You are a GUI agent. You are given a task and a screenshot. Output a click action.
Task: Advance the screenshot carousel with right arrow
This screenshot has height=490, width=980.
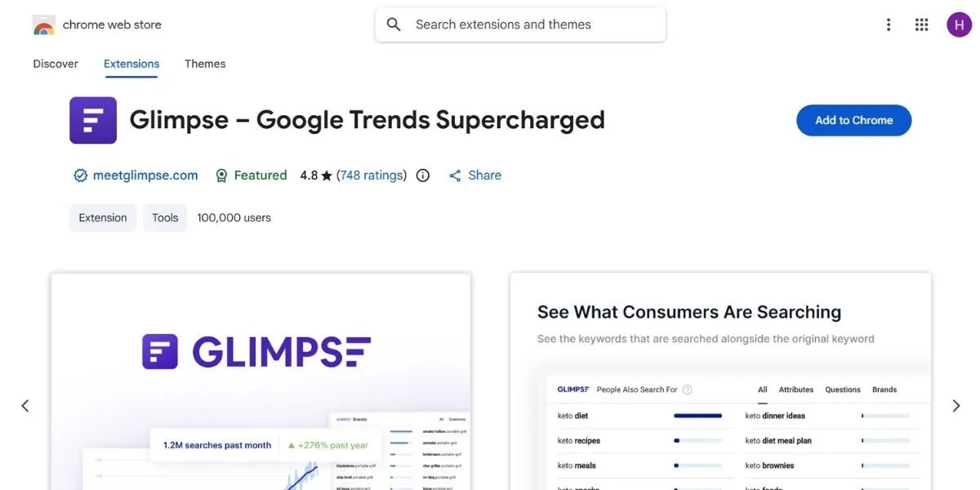click(955, 405)
